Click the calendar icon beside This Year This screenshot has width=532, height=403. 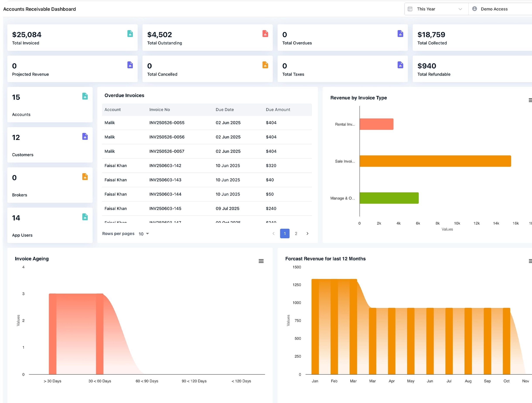coord(410,9)
